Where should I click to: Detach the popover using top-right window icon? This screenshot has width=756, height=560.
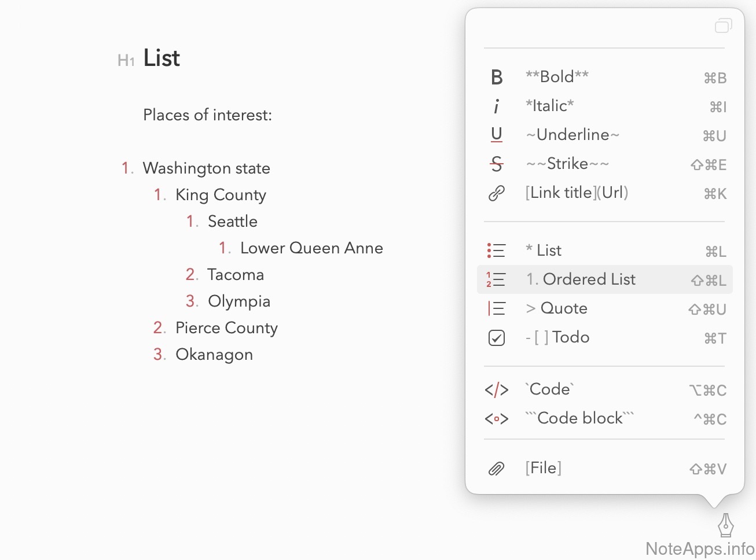[x=723, y=26]
